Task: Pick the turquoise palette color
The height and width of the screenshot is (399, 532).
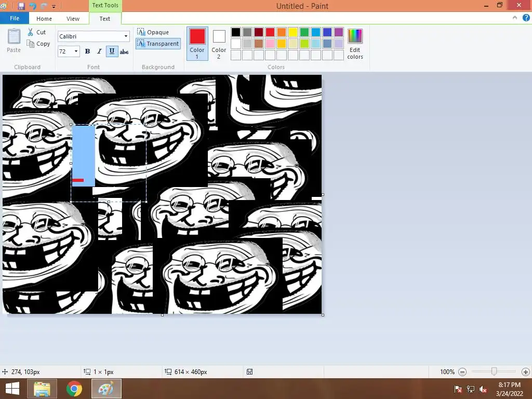Action: tap(316, 32)
